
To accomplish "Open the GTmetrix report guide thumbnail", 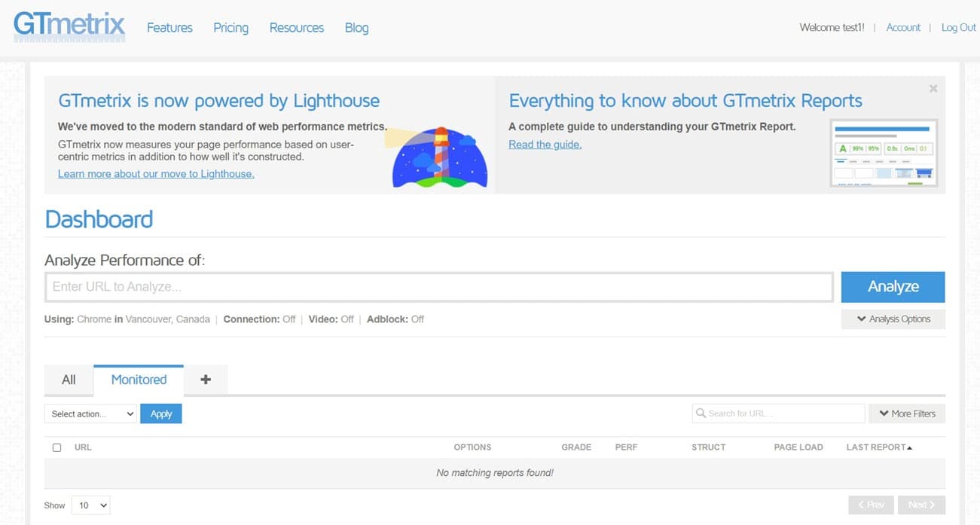I will [x=884, y=153].
